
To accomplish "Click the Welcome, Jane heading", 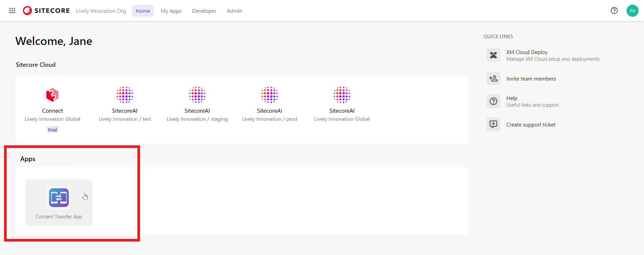I will click(54, 41).
